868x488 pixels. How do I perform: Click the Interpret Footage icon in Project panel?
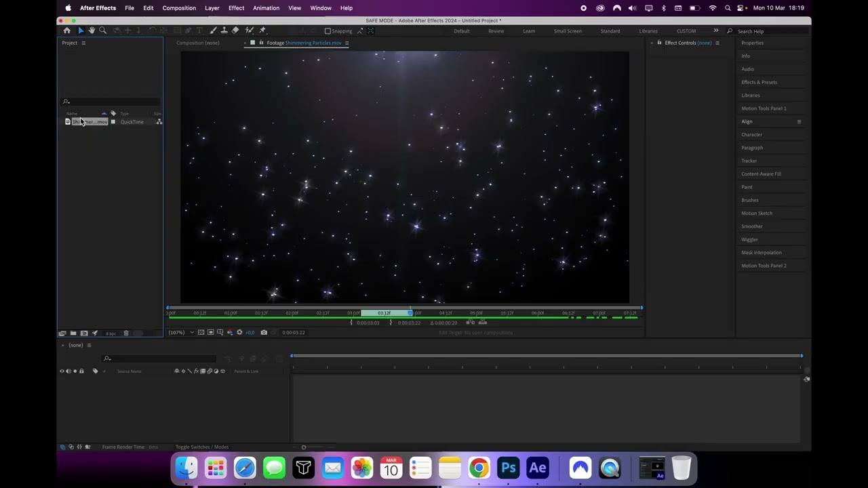[x=62, y=333]
